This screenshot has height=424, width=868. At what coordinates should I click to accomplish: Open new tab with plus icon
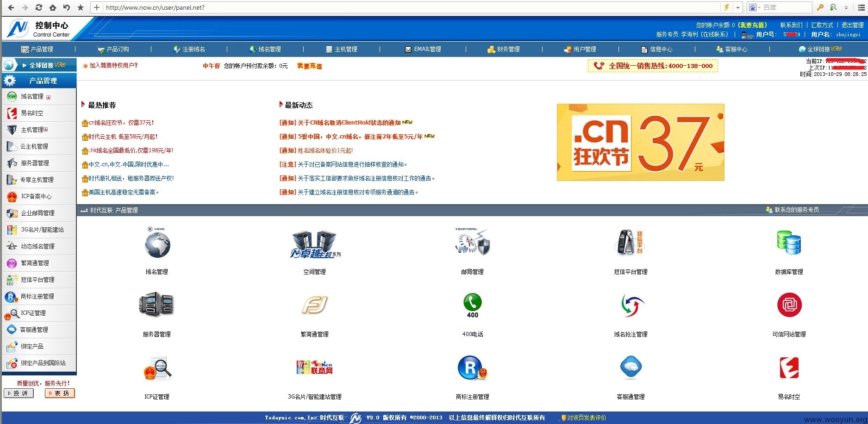(96, 7)
